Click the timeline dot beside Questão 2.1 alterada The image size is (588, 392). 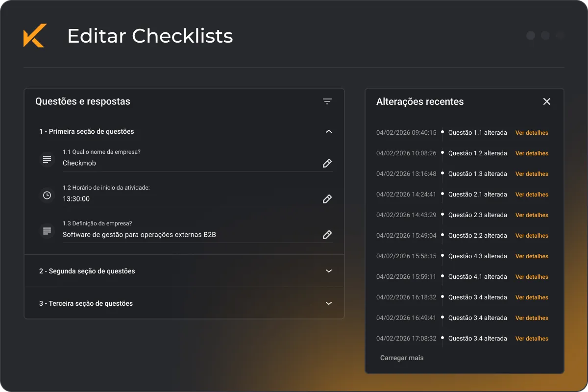[442, 194]
